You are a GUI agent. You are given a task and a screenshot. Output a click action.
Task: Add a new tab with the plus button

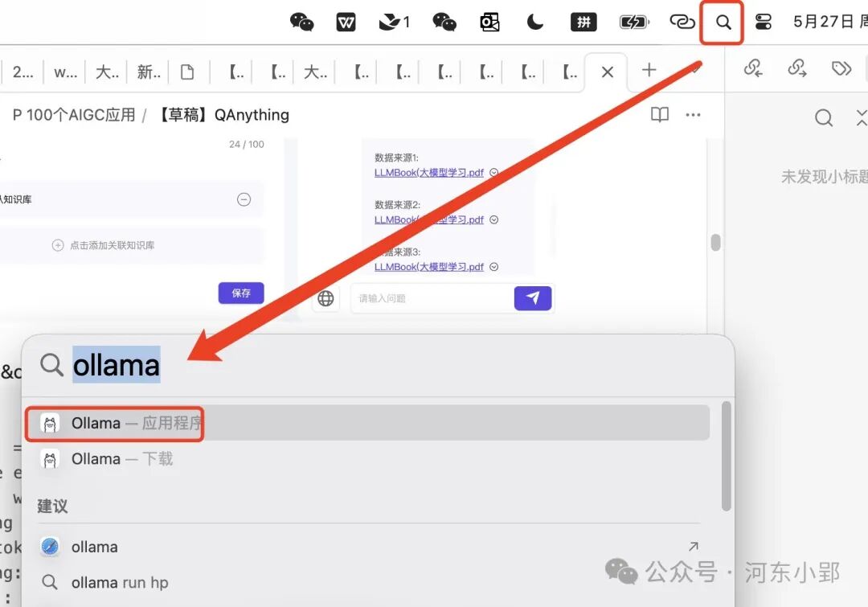click(649, 70)
